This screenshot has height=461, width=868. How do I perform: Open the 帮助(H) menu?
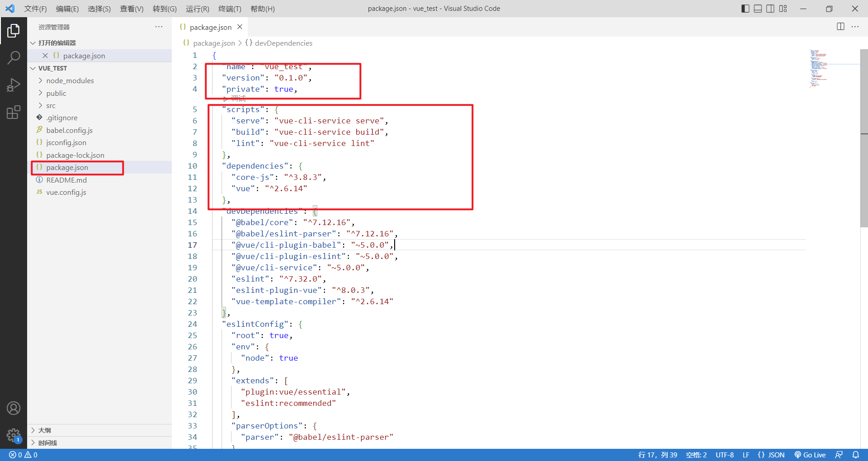pos(262,9)
